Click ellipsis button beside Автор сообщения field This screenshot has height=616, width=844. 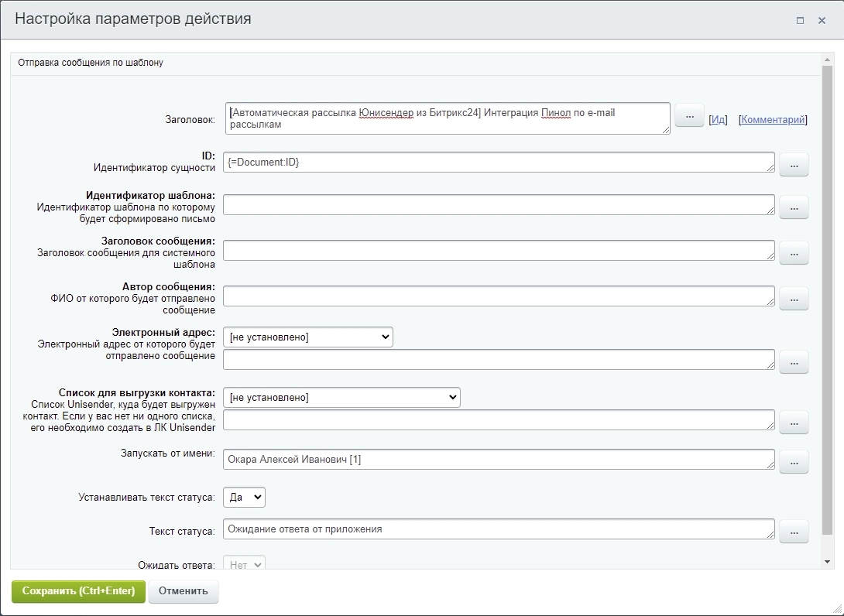[x=794, y=298]
